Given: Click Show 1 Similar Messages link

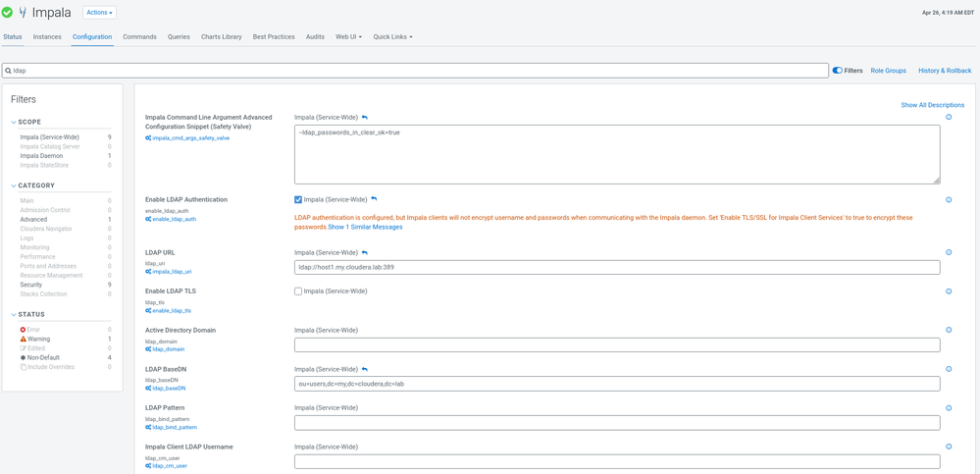Looking at the screenshot, I should tap(366, 227).
